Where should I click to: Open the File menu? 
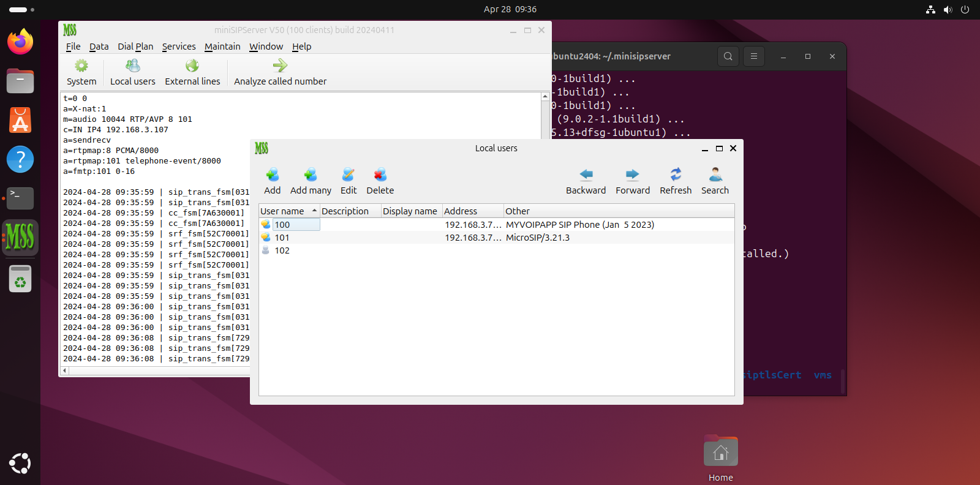coord(73,47)
